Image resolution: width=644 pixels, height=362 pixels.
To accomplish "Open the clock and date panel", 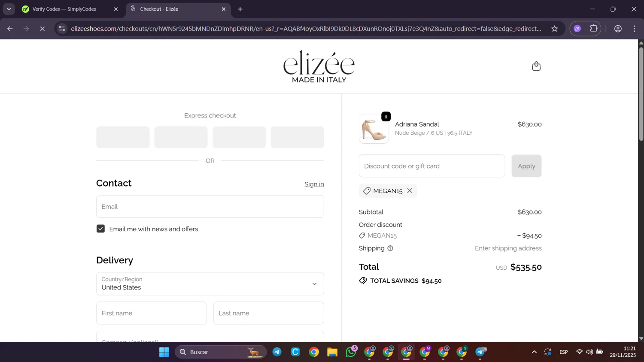I will tap(623, 352).
